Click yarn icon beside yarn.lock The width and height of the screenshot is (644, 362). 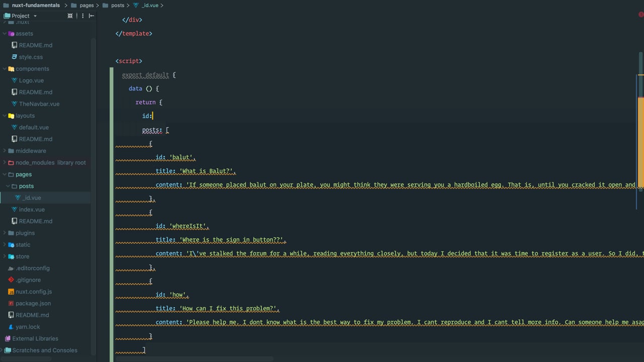(x=11, y=327)
